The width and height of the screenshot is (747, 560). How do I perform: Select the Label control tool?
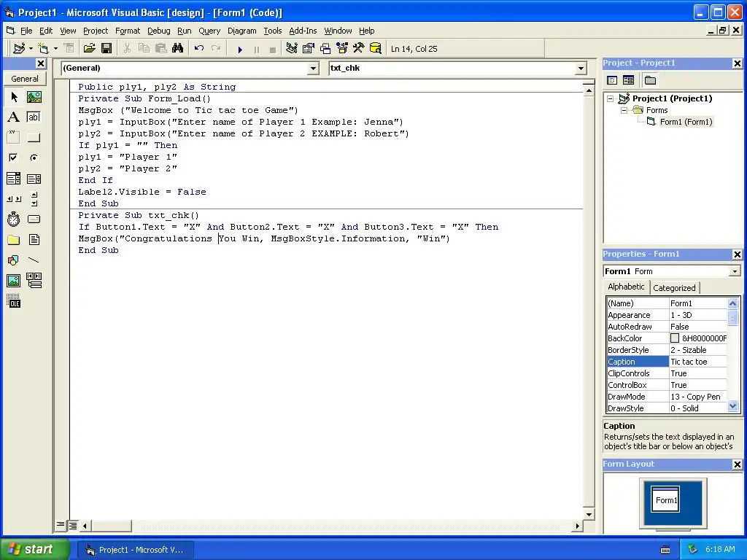(x=14, y=117)
